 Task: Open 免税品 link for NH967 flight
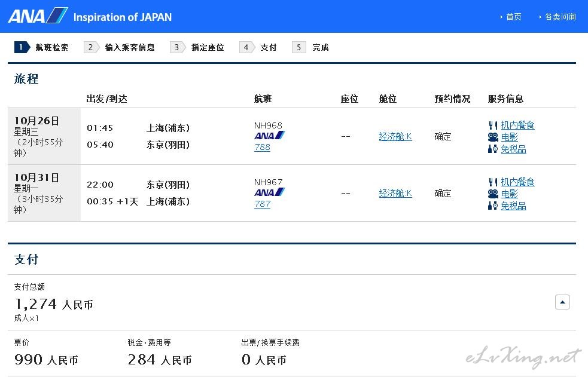pyautogui.click(x=513, y=206)
